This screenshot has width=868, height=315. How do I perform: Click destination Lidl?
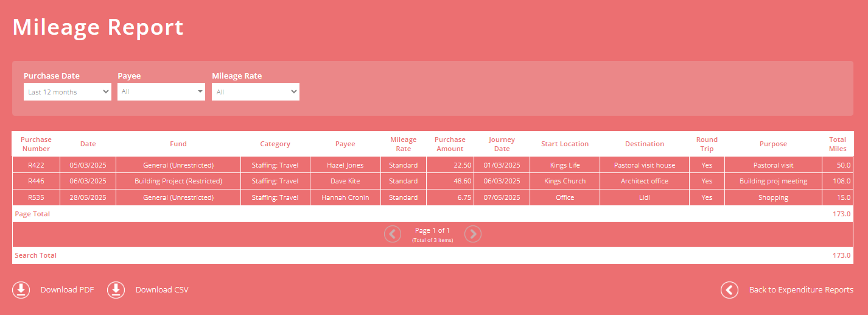(645, 198)
